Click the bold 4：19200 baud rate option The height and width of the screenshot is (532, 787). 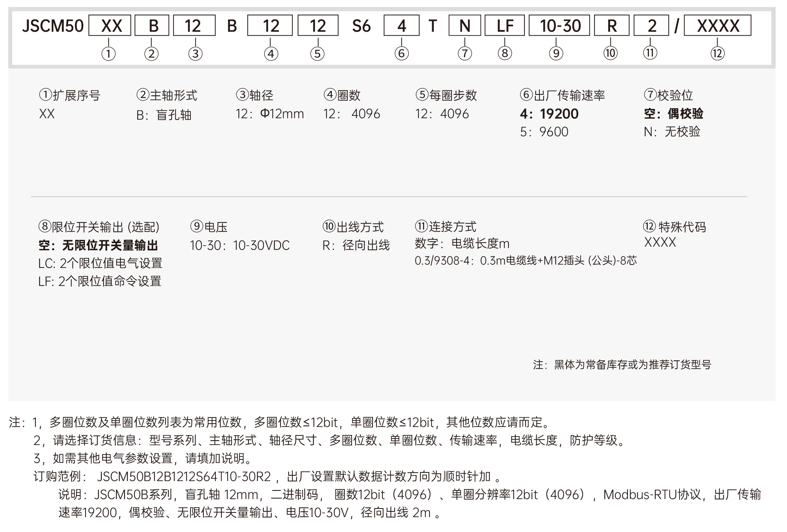549,114
